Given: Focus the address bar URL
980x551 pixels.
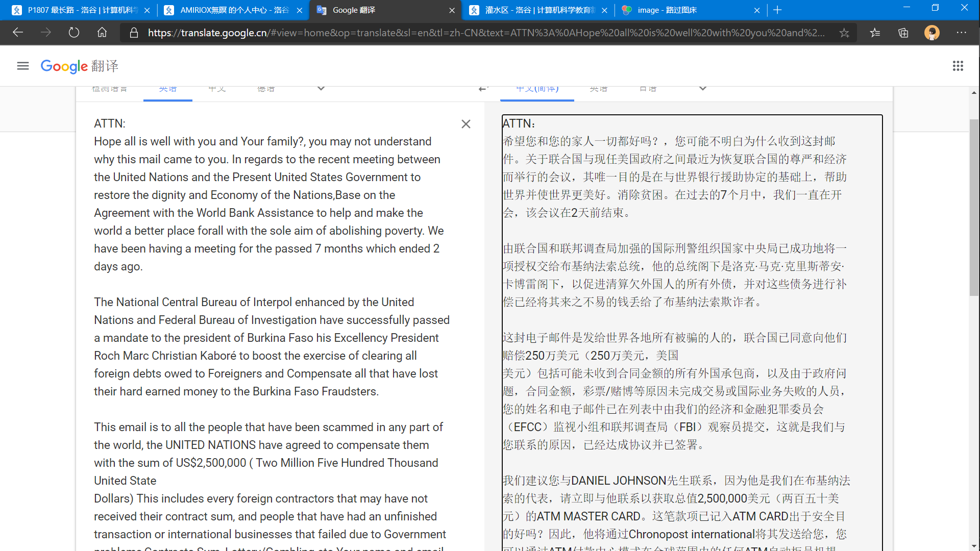Looking at the screenshot, I should 486,33.
